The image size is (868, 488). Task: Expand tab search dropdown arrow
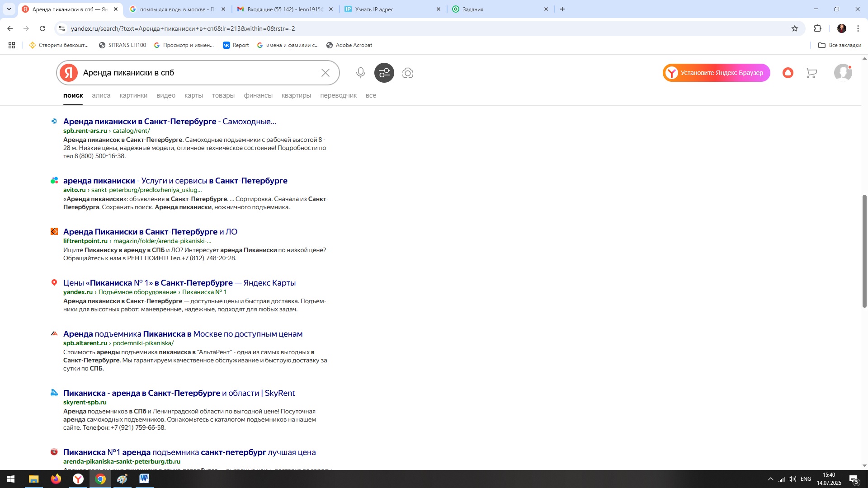[x=9, y=9]
